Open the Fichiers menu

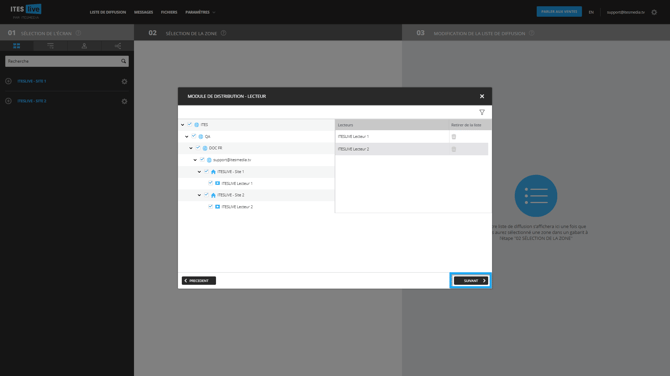(169, 12)
